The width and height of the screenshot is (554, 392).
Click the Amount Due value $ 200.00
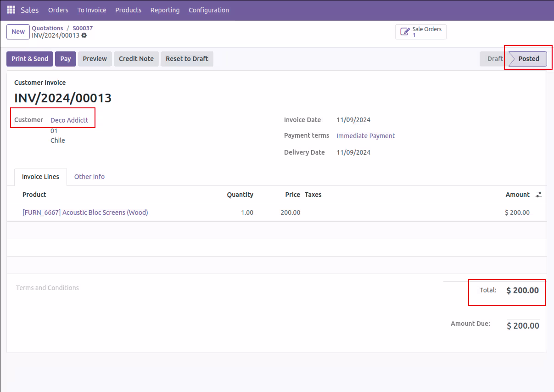pyautogui.click(x=523, y=326)
